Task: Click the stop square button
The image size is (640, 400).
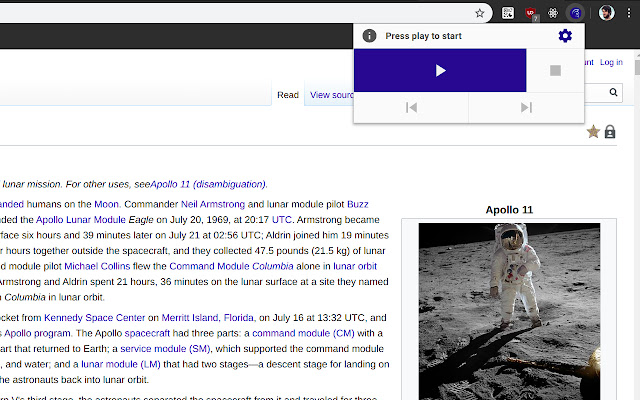Action: coord(555,70)
